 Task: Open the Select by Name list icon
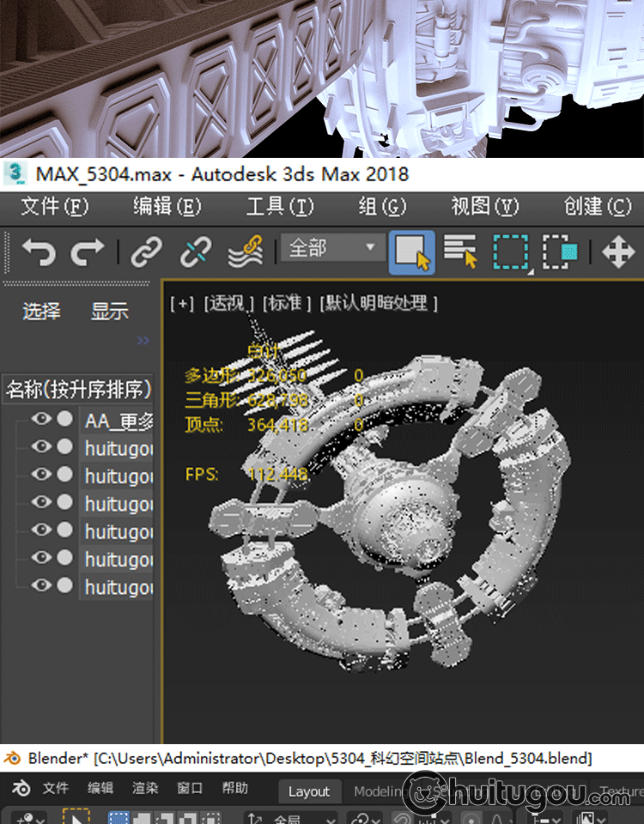pyautogui.click(x=460, y=251)
